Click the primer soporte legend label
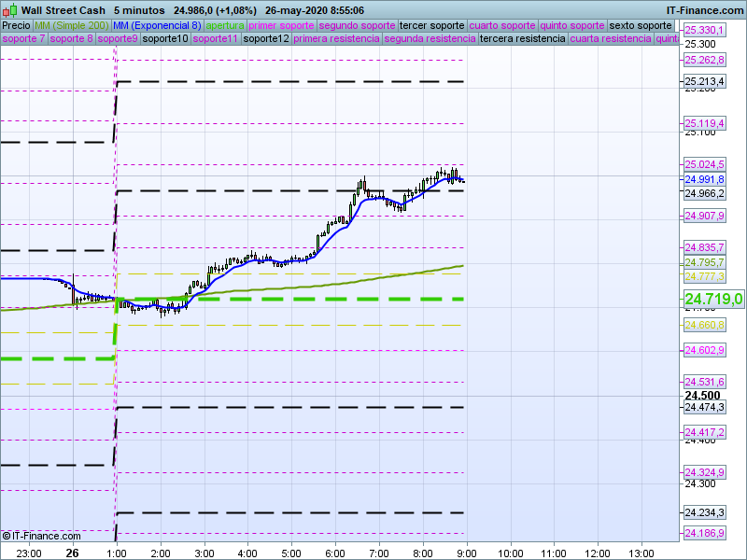 click(282, 25)
